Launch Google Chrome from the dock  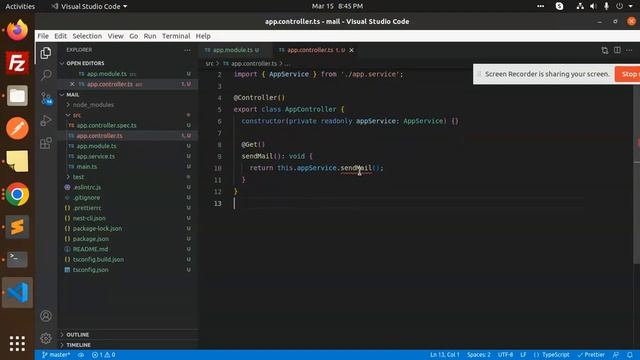tap(17, 194)
